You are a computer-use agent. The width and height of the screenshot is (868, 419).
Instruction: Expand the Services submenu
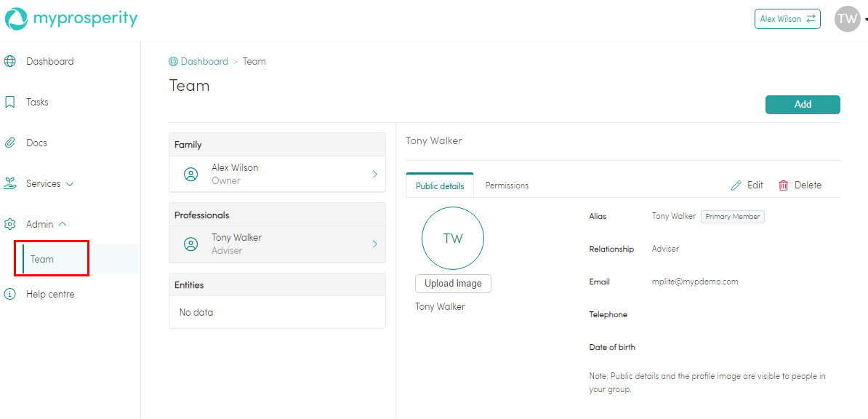(70, 184)
